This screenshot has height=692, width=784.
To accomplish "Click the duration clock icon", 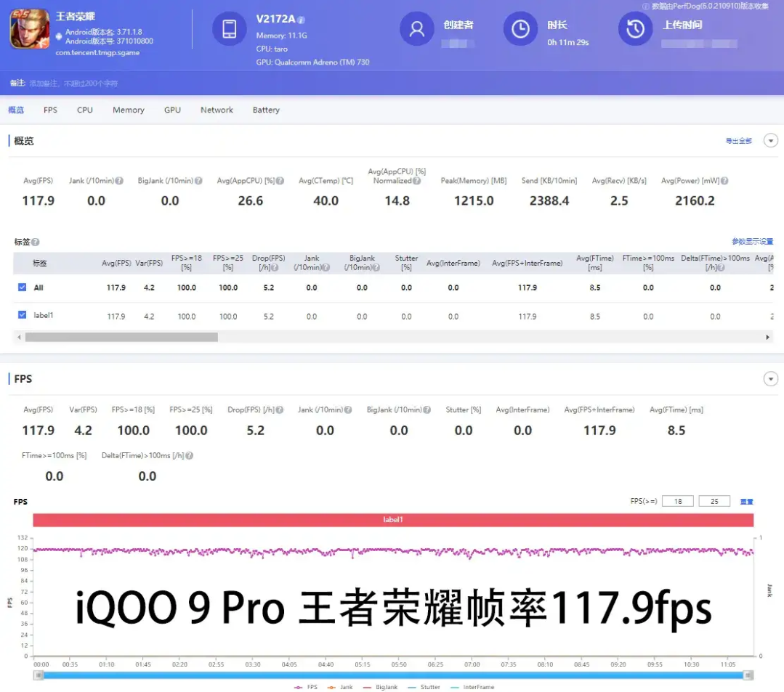I will click(520, 28).
